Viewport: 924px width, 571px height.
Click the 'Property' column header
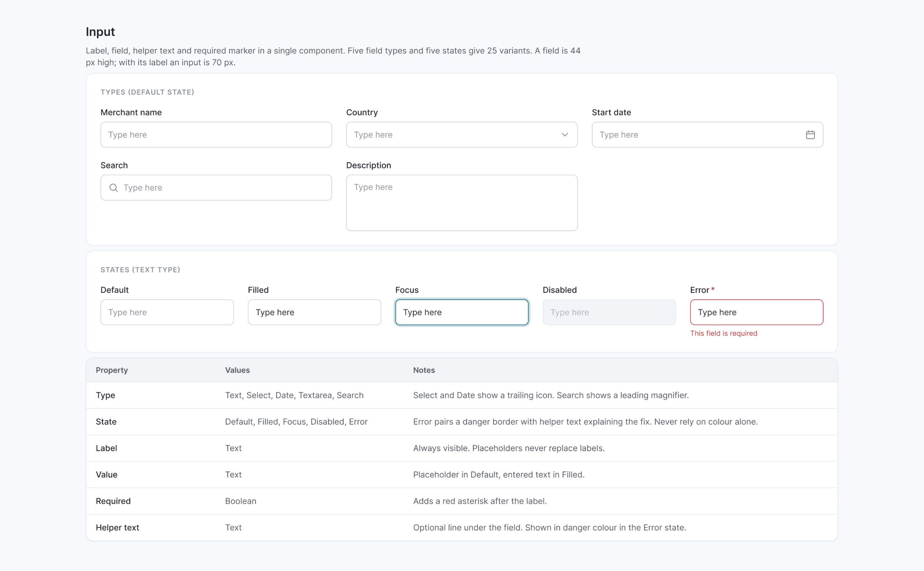click(112, 370)
